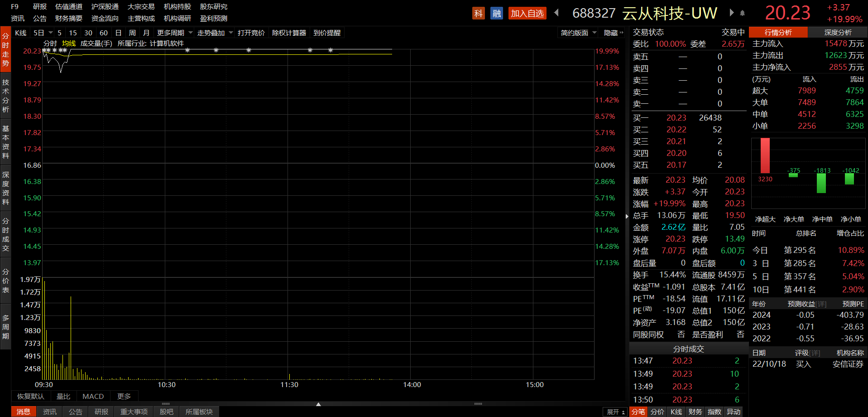
Task: Open 机构持股 in top menu
Action: pos(177,6)
